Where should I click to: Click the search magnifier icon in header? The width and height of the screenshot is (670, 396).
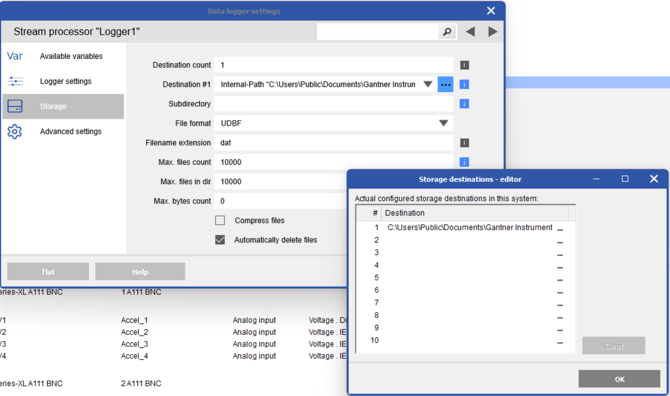click(447, 32)
